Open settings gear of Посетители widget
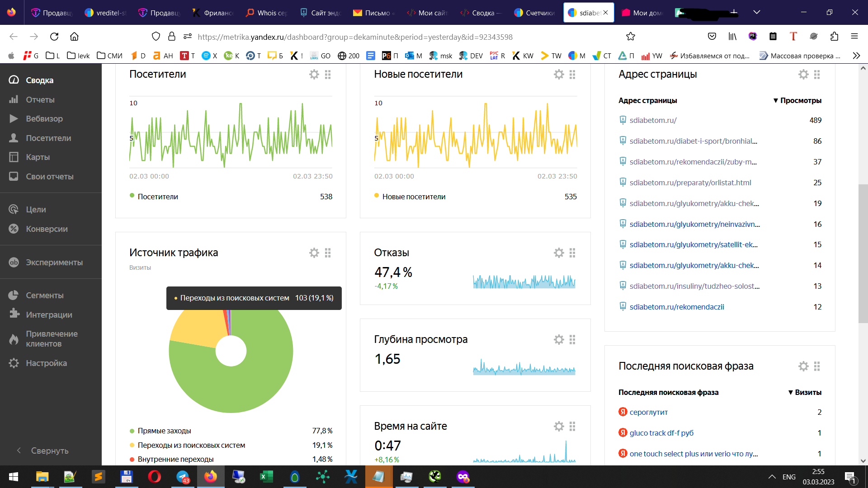Screen dimensions: 868x488 point(314,74)
